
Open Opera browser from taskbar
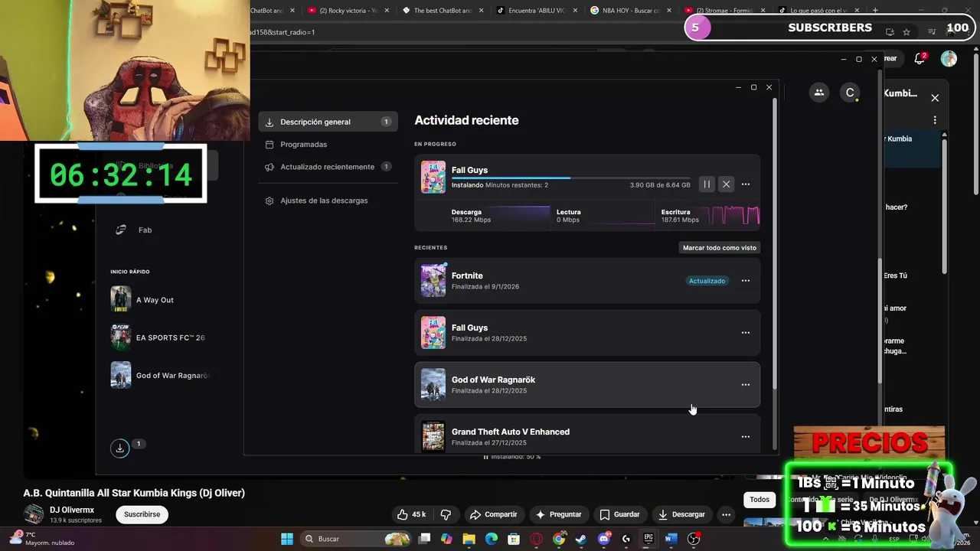click(537, 539)
